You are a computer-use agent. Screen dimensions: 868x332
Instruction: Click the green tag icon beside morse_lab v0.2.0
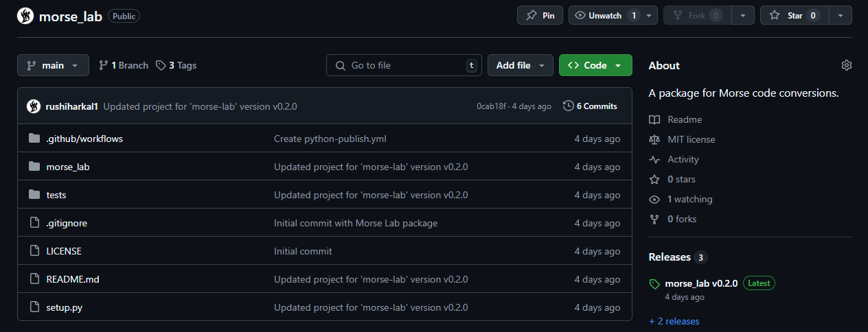coord(654,284)
